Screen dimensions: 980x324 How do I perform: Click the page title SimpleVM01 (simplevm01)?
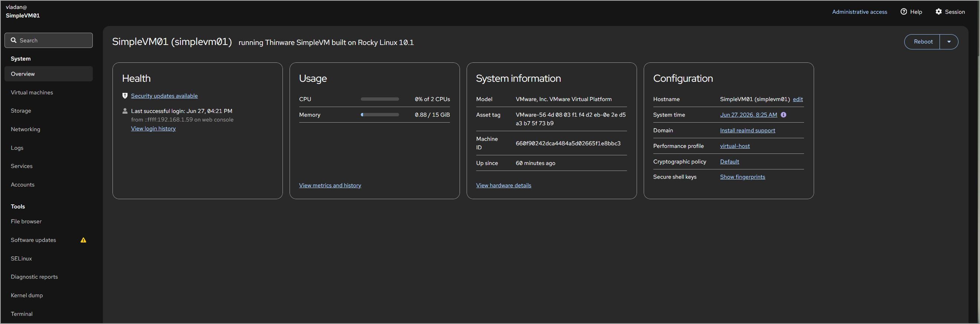coord(172,42)
